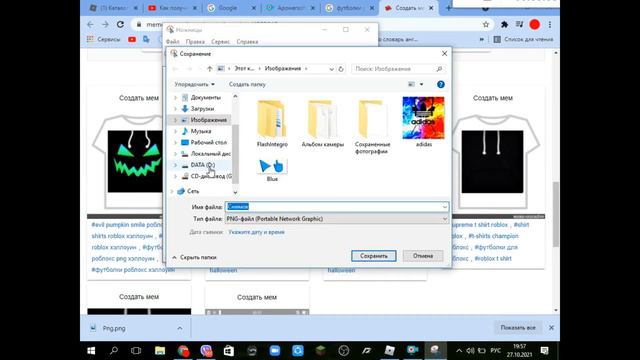Switch to the Google Chrome tab
This screenshot has height=360, width=640.
click(231, 8)
